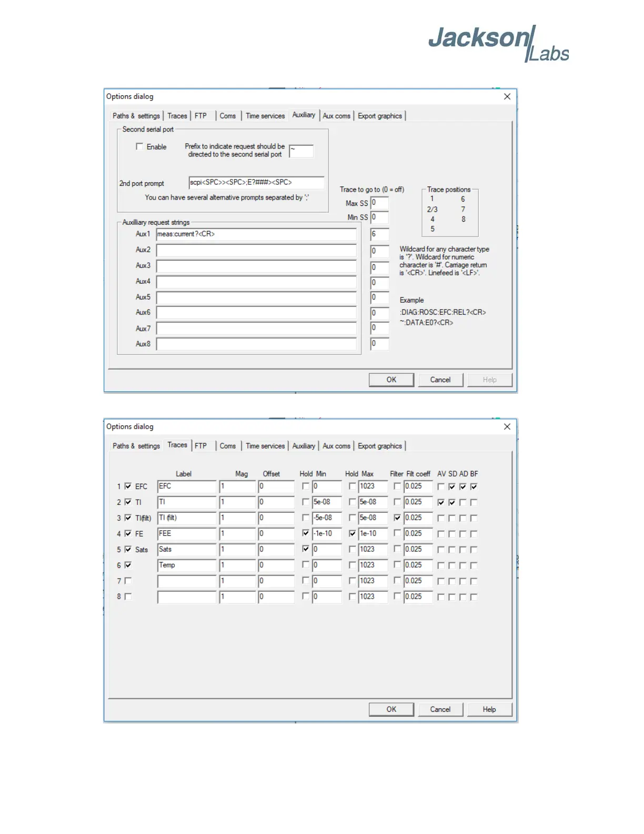Enable the second serial port checkbox
Viewport: 644px width, 834px height.
(139, 147)
